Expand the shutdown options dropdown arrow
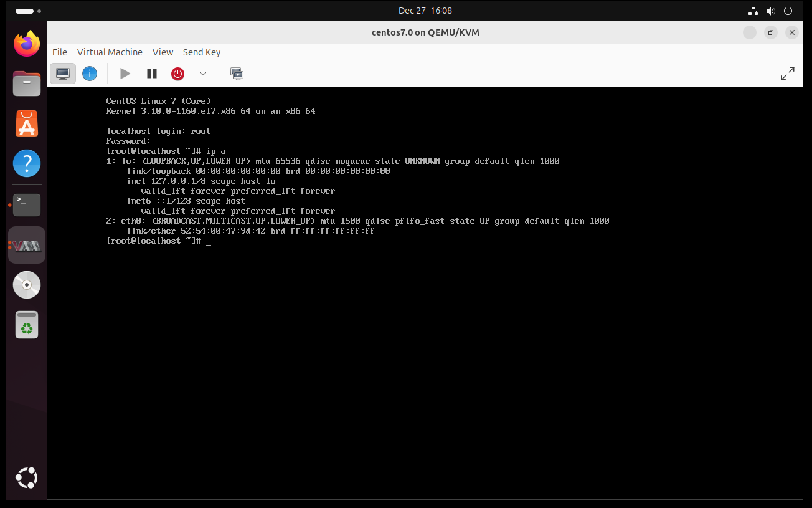The image size is (812, 508). click(203, 74)
